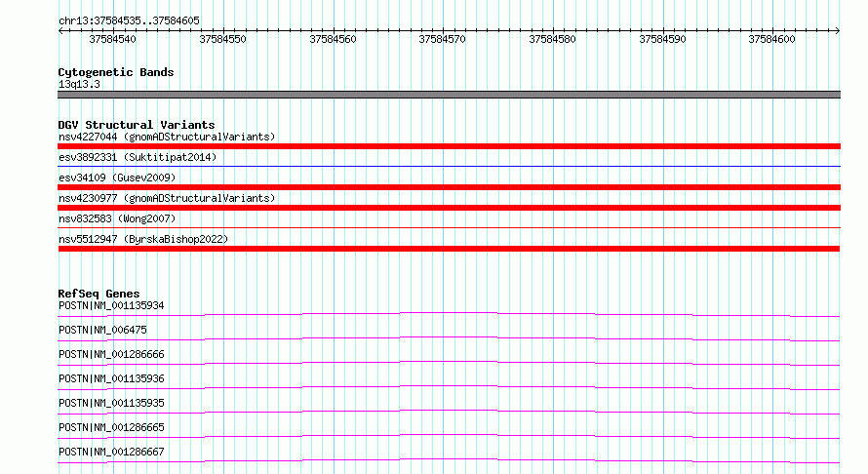Click the magenta intron line of NM_001286665

[x=449, y=436]
